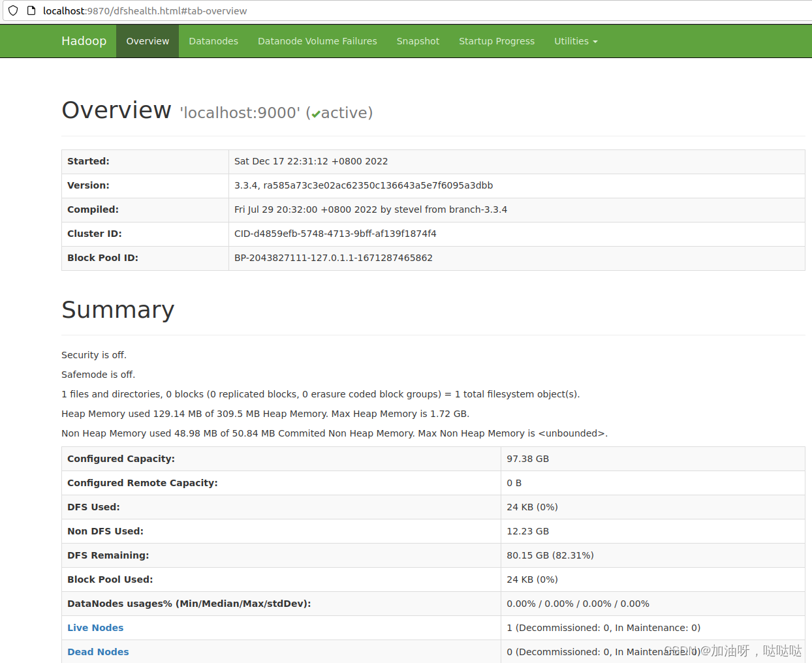Click Configured Capacity value 97.38 GB
Viewport: 812px width, 663px height.
[x=528, y=459]
